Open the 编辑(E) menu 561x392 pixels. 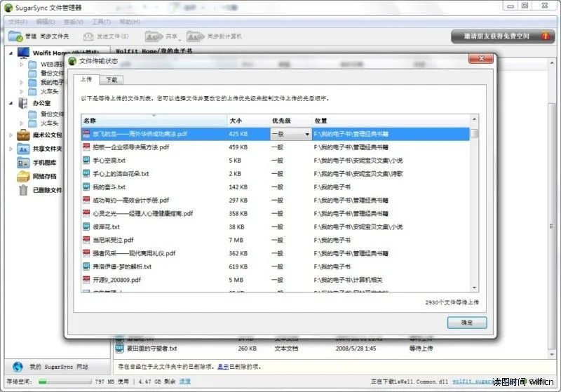tap(46, 22)
